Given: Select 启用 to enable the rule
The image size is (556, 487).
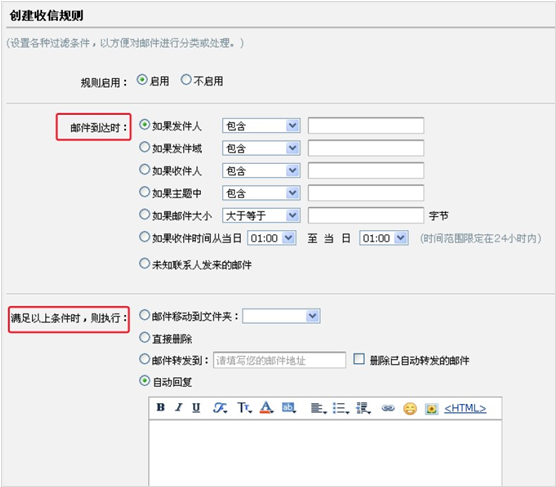Looking at the screenshot, I should [x=142, y=80].
